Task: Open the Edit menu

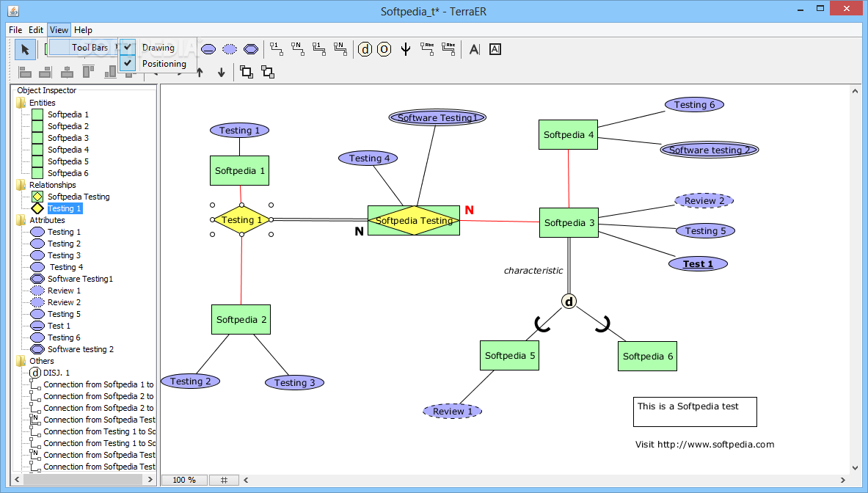Action: click(x=36, y=30)
